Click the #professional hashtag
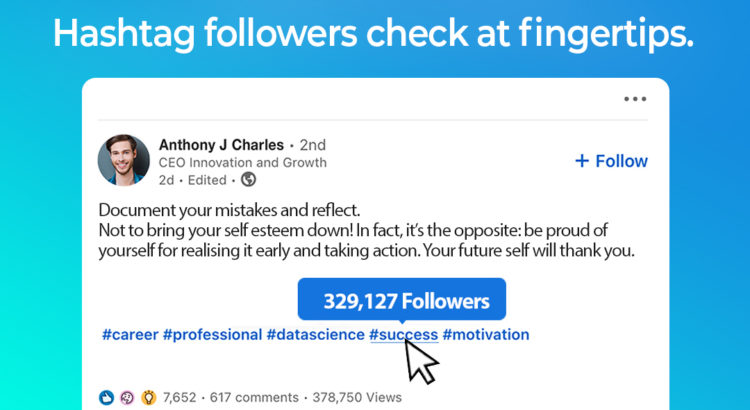 coord(210,334)
